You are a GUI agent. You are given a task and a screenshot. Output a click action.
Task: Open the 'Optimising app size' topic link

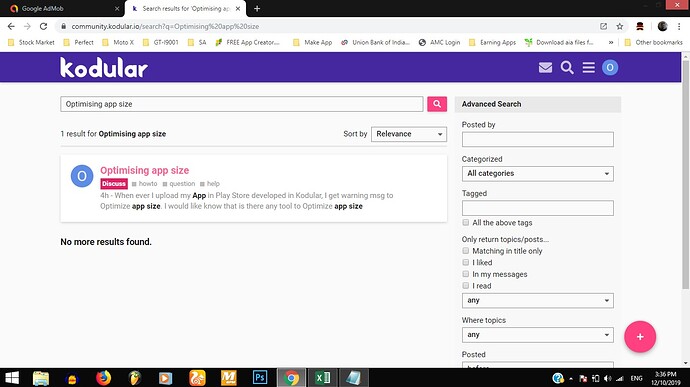(144, 170)
